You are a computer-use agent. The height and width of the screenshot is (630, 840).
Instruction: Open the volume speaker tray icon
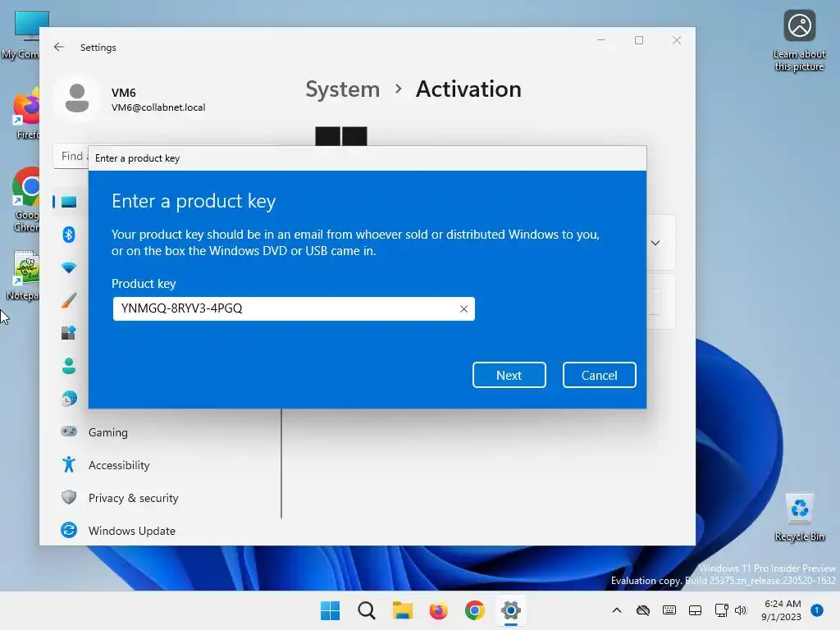coord(741,610)
